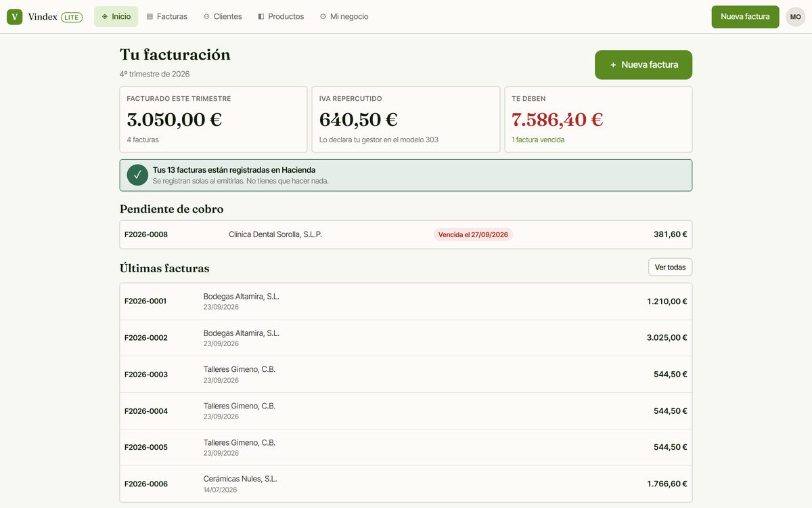This screenshot has width=812, height=508.
Task: Open pending invoice F2026-0008
Action: [406, 234]
